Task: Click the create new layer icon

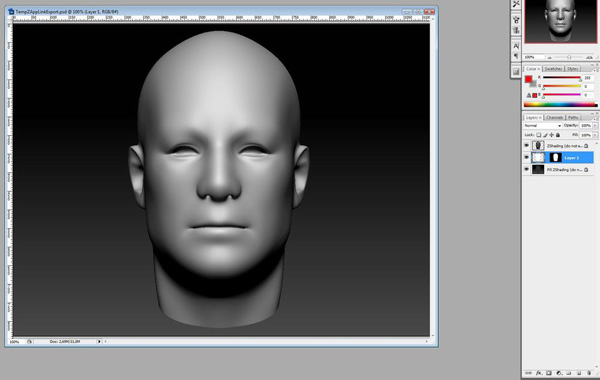Action: click(579, 373)
